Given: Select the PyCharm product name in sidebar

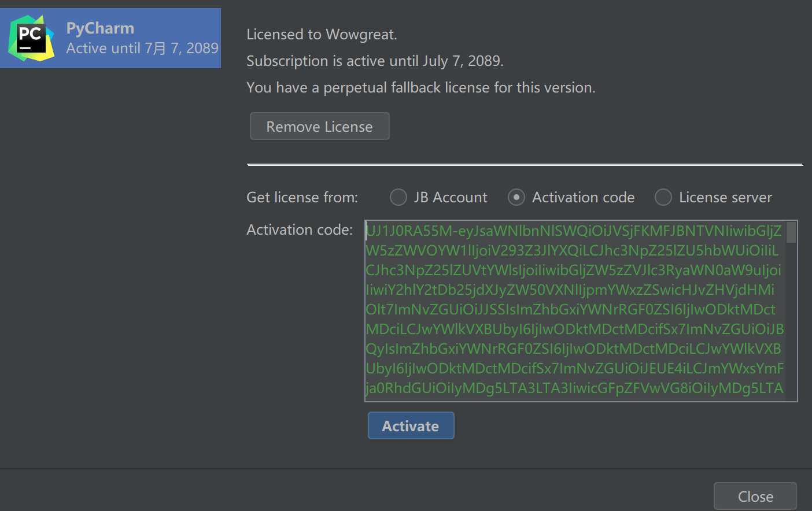Looking at the screenshot, I should 100,28.
